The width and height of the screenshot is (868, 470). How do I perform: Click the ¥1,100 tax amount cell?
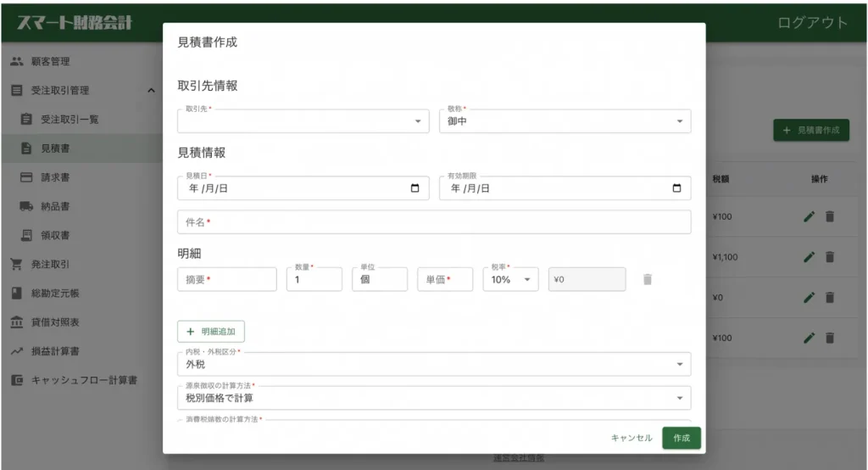[726, 257]
